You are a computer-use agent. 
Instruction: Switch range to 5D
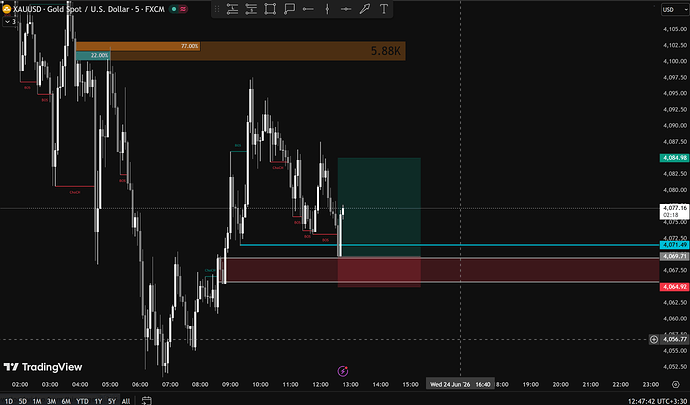23,401
